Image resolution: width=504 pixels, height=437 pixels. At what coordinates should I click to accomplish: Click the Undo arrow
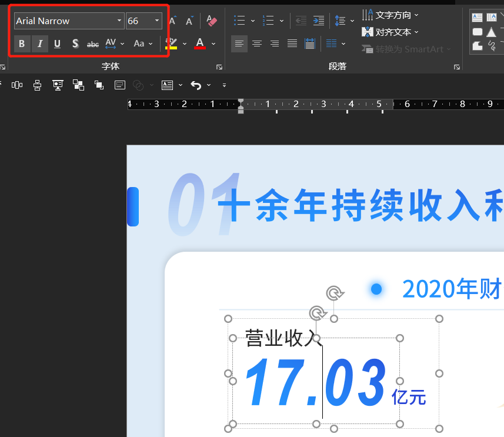[x=196, y=85]
